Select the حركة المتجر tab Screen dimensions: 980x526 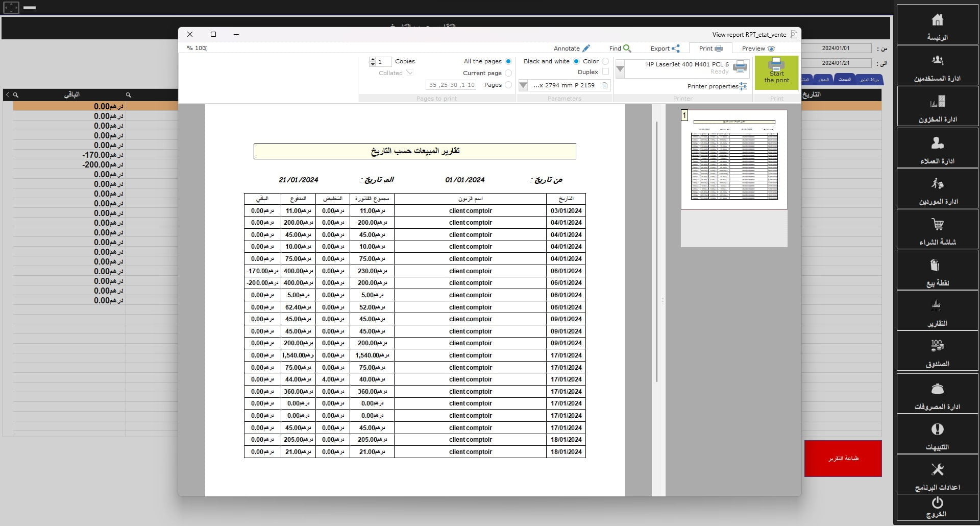coord(869,80)
